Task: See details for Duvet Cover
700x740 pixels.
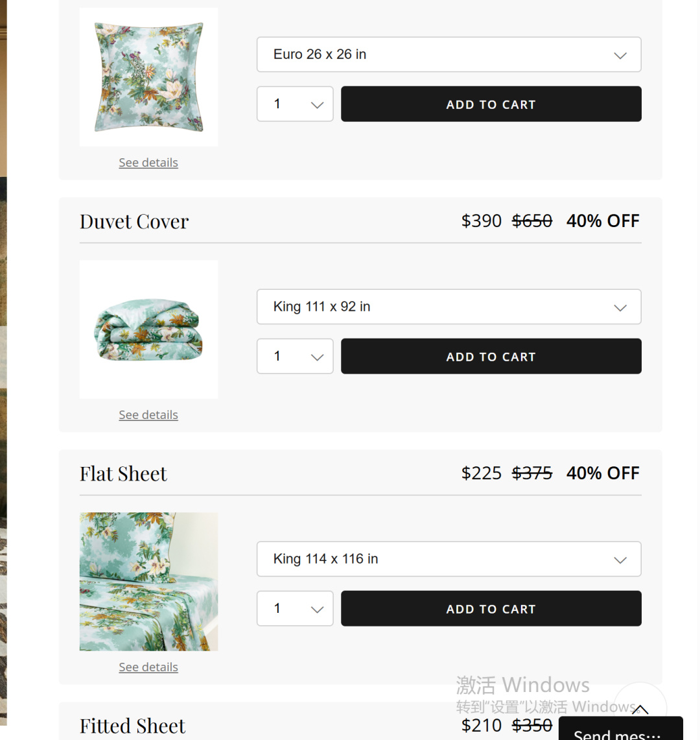Action: [148, 415]
